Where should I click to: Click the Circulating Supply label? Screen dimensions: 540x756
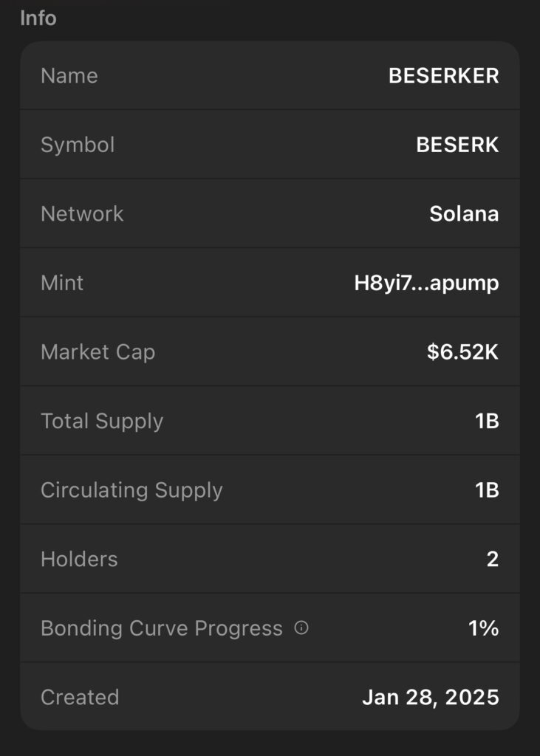coord(131,490)
